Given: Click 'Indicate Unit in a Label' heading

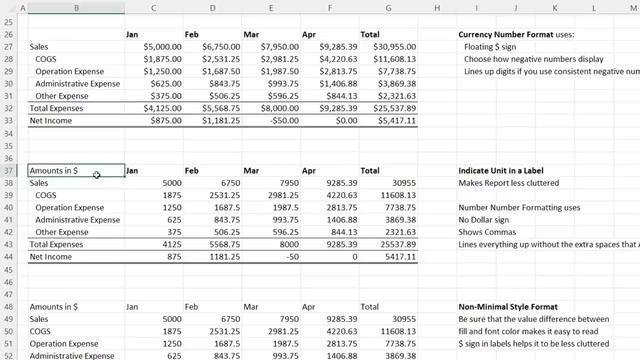Looking at the screenshot, I should [501, 171].
